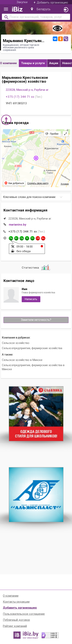This screenshot has height=644, width=72.
Task: Expand Ключевые слова для поиска компании
Action: click(x=36, y=197)
